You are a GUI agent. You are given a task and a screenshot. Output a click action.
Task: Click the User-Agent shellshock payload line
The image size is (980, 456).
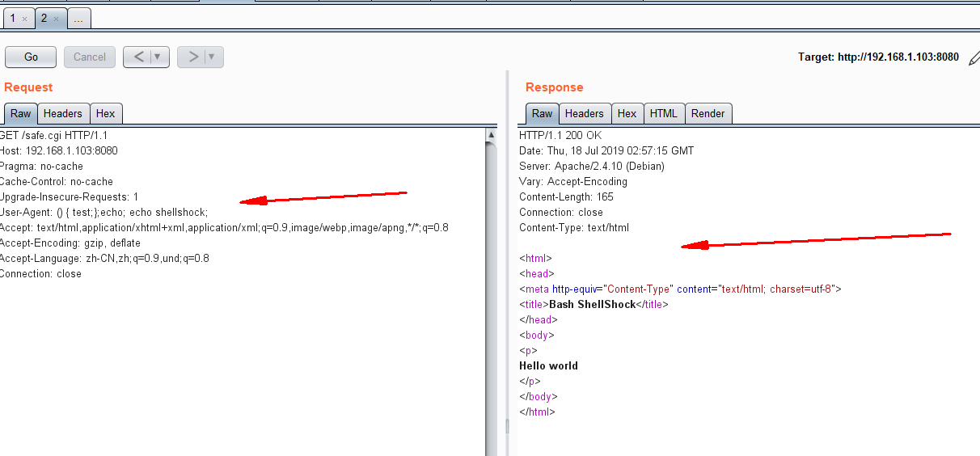pyautogui.click(x=103, y=213)
